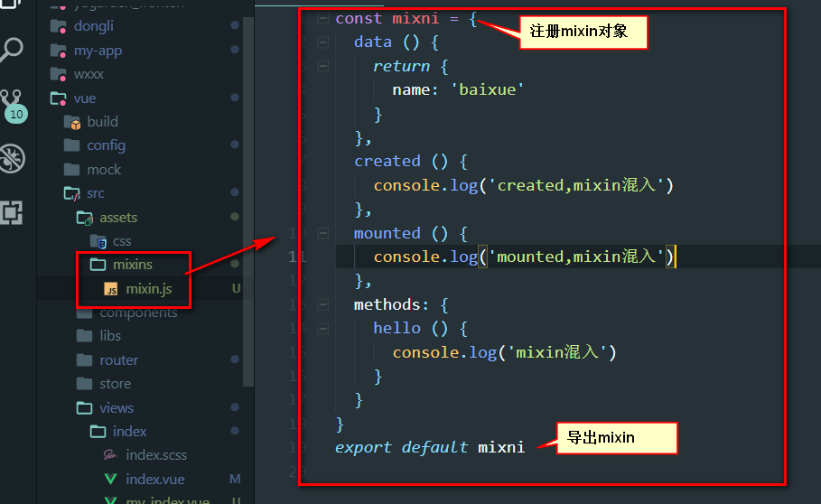Click the JS icon of mixin.js
This screenshot has height=504, width=821.
pyautogui.click(x=110, y=289)
